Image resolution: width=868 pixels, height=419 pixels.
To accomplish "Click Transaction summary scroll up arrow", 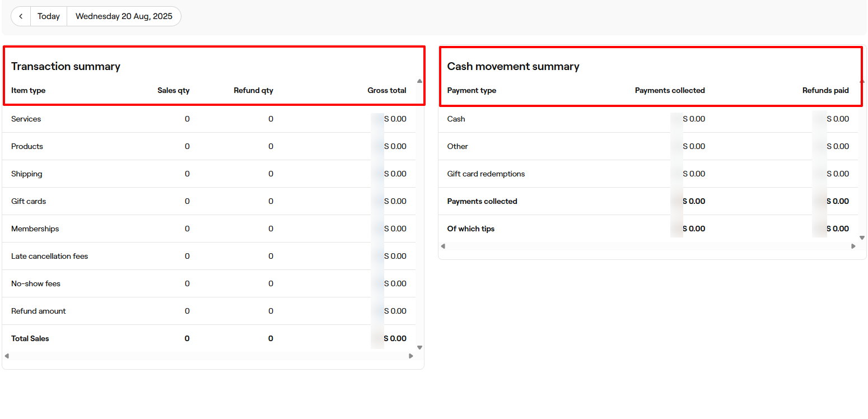I will 419,81.
